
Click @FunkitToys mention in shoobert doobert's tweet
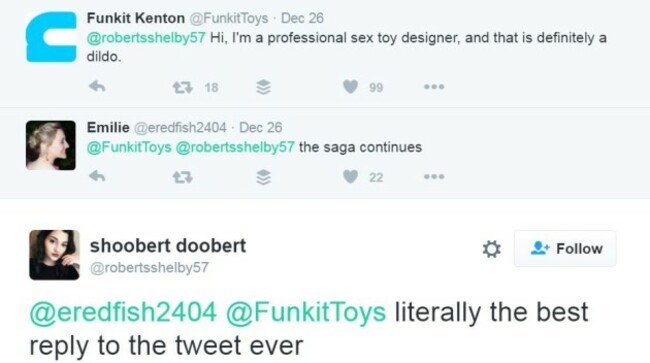pyautogui.click(x=306, y=312)
